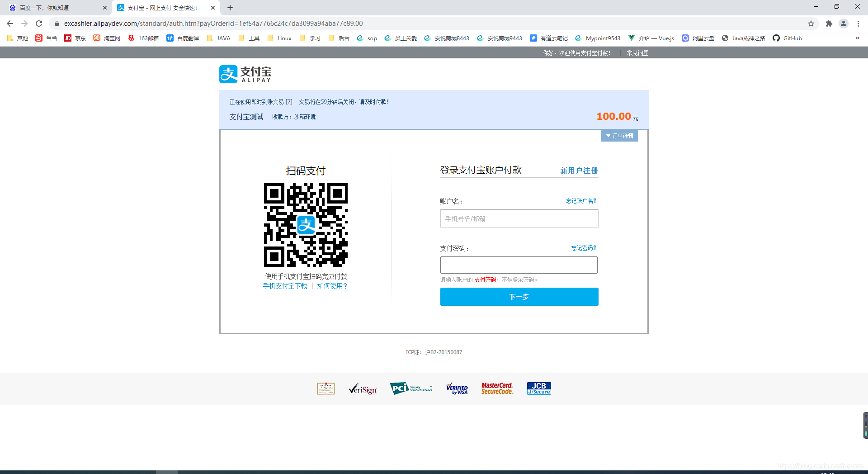The image size is (868, 474).
Task: Click the certificate badge beside VeriSign
Action: coord(326,389)
